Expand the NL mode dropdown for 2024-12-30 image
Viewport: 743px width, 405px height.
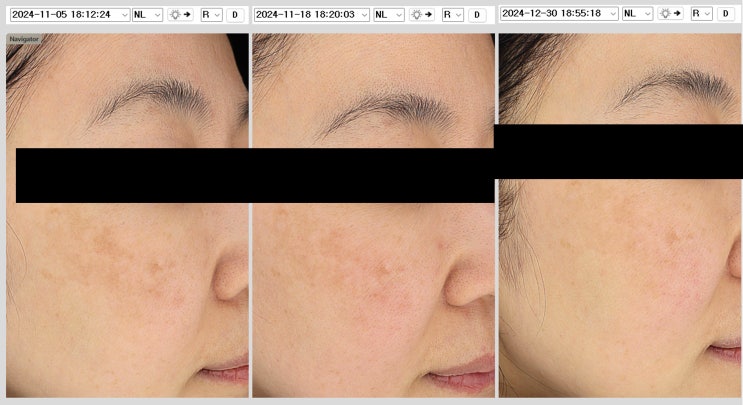tap(637, 13)
